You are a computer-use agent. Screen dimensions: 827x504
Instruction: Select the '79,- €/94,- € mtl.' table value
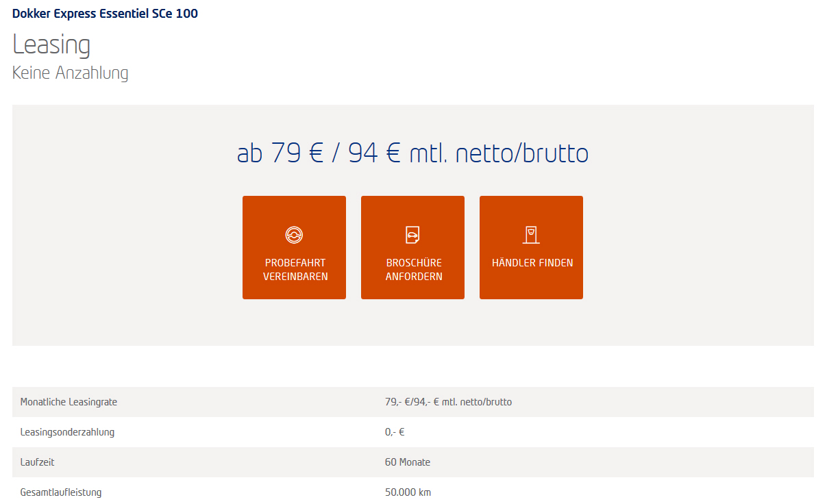point(448,402)
